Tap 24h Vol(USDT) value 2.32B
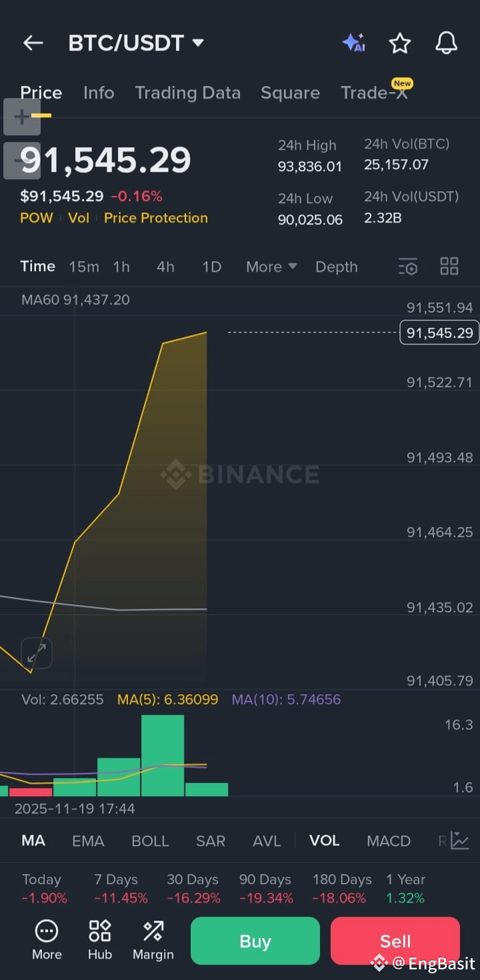Screen dimensions: 480x980 point(383,218)
